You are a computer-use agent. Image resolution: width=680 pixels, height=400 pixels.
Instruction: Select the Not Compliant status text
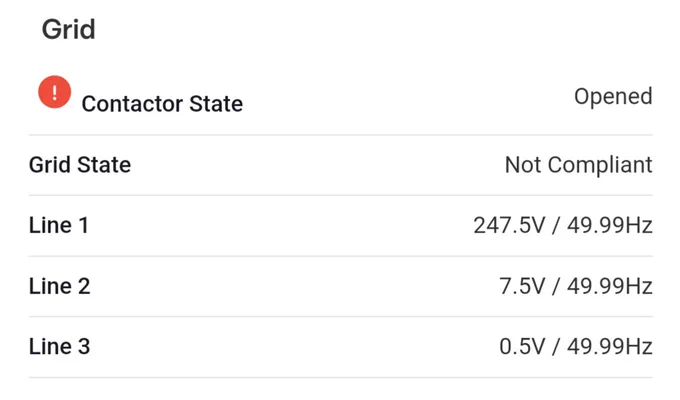[579, 166]
